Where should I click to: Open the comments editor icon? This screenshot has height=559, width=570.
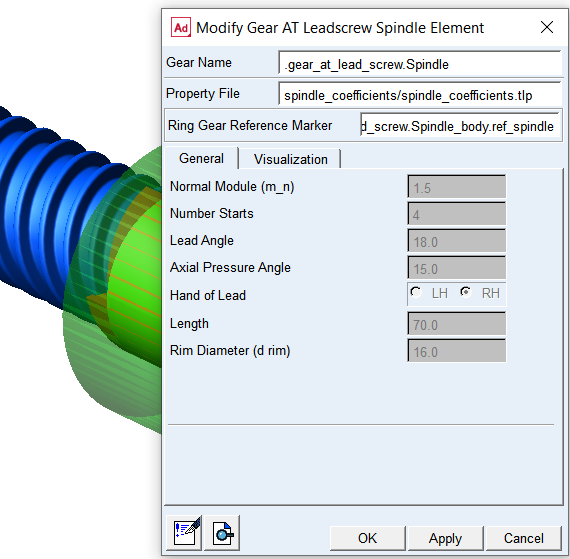coord(184,533)
